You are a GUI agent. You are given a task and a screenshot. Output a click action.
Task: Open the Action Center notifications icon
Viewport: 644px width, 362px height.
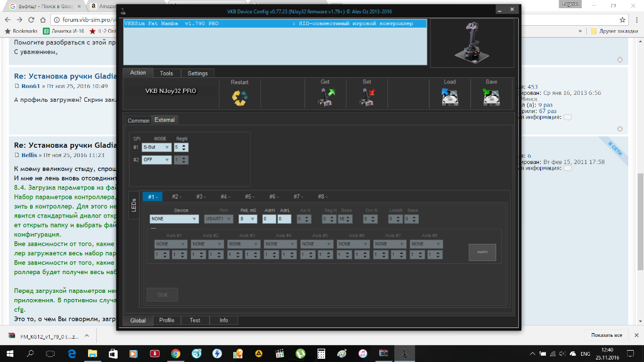pos(630,353)
